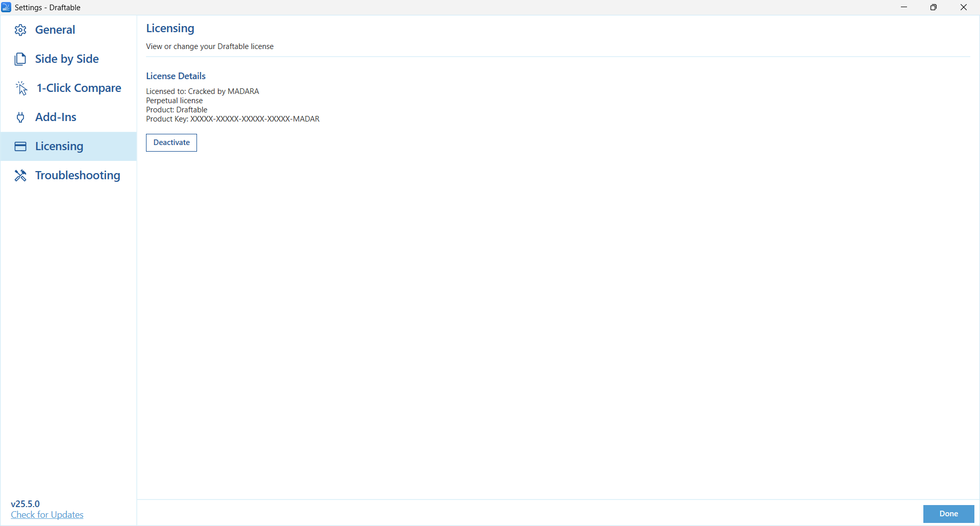
Task: Click the Done button
Action: pos(949,514)
